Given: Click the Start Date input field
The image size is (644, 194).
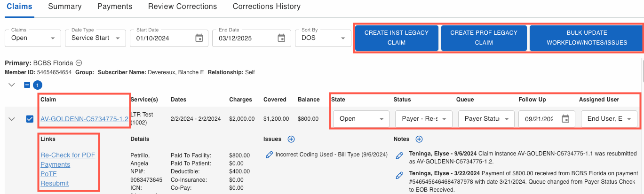Looking at the screenshot, I should tap(162, 38).
